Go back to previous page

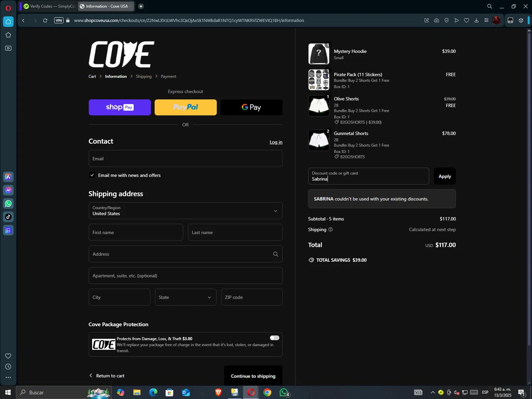tap(23, 21)
